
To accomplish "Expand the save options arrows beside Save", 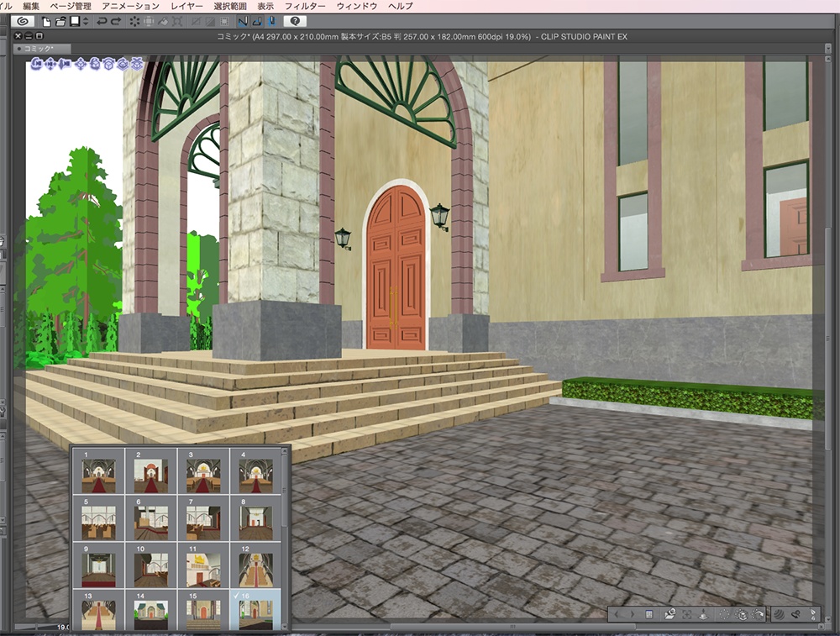I will tap(86, 22).
